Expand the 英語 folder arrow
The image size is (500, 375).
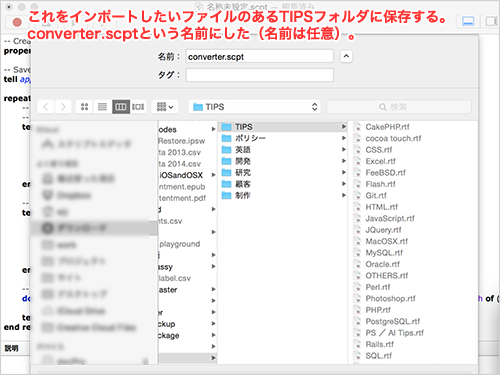pyautogui.click(x=343, y=150)
